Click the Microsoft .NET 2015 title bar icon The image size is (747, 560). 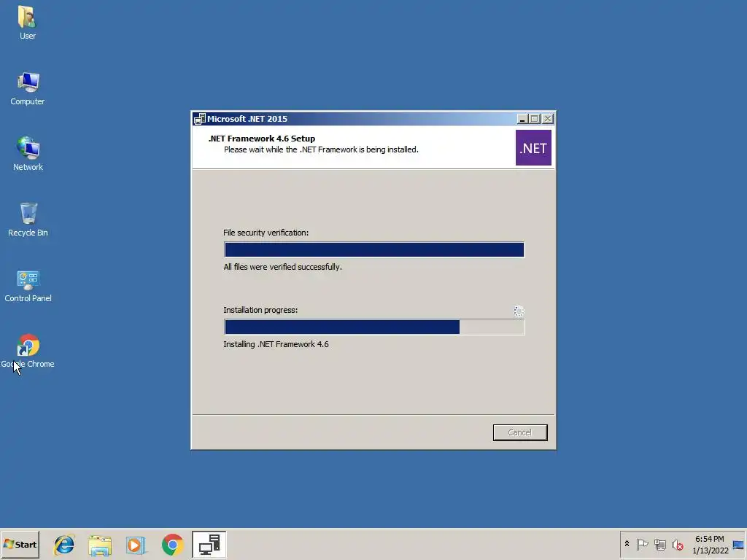pos(200,119)
